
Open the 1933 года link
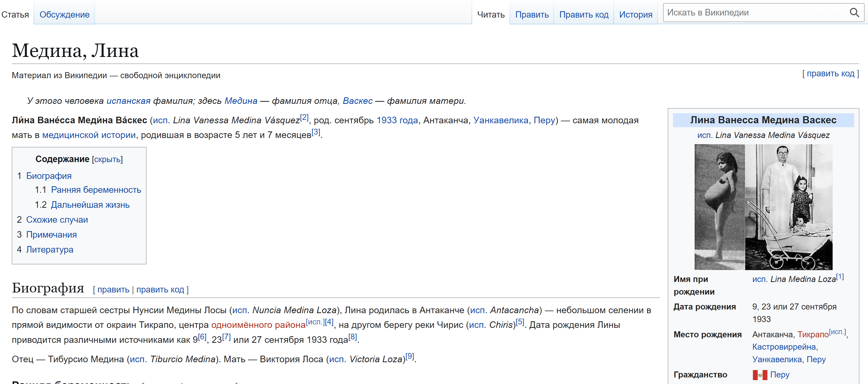(397, 120)
